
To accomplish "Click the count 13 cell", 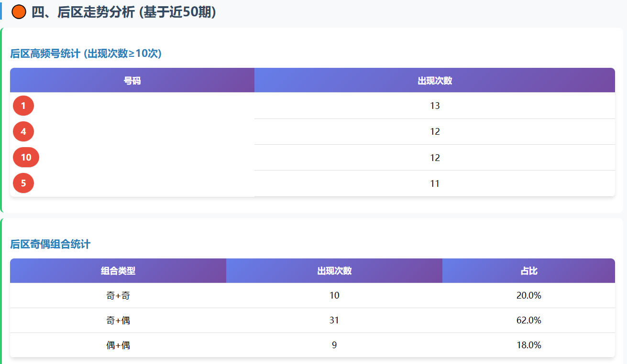I will pyautogui.click(x=434, y=106).
